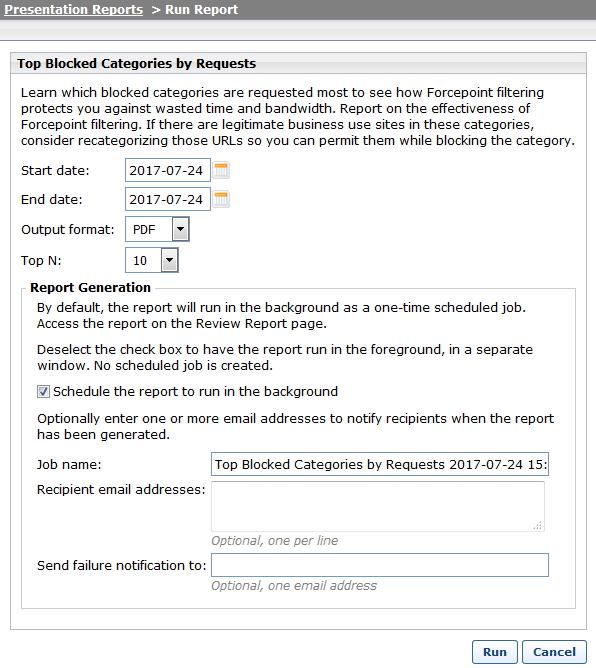Click the Top Blocked Categories by Requests header
Image resolution: width=596 pixels, height=668 pixels.
[137, 63]
